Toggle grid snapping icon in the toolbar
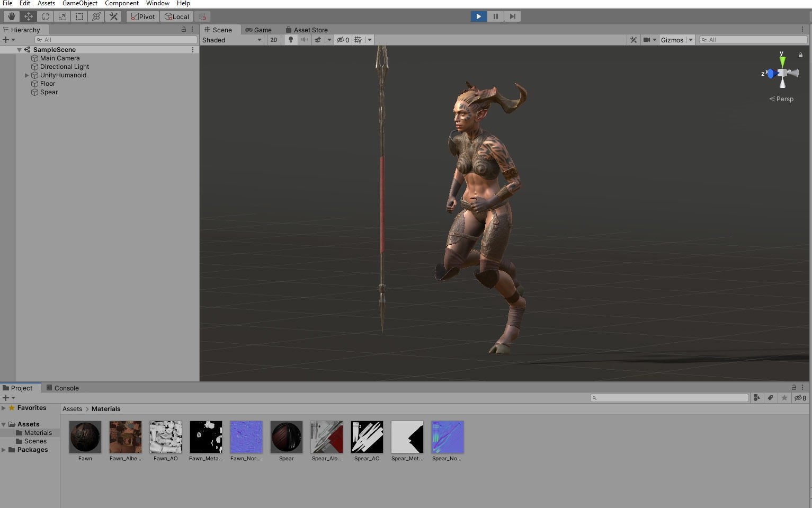The width and height of the screenshot is (812, 508). 202,16
